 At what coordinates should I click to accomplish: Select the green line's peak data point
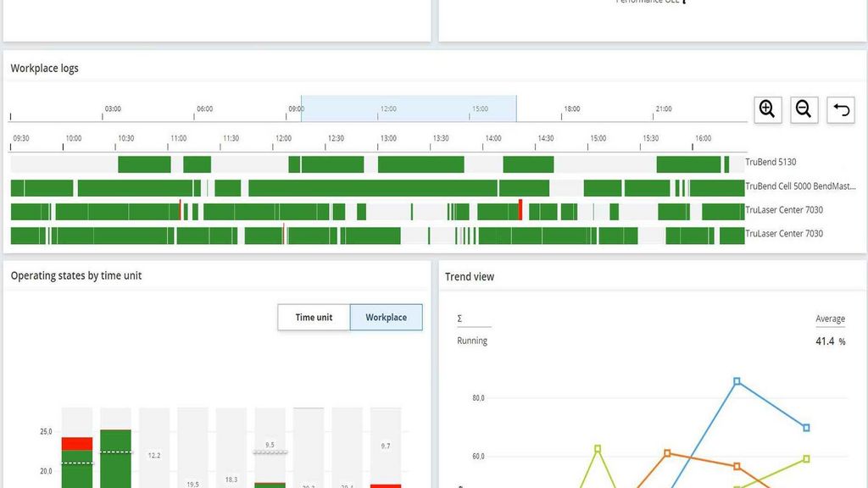(598, 448)
